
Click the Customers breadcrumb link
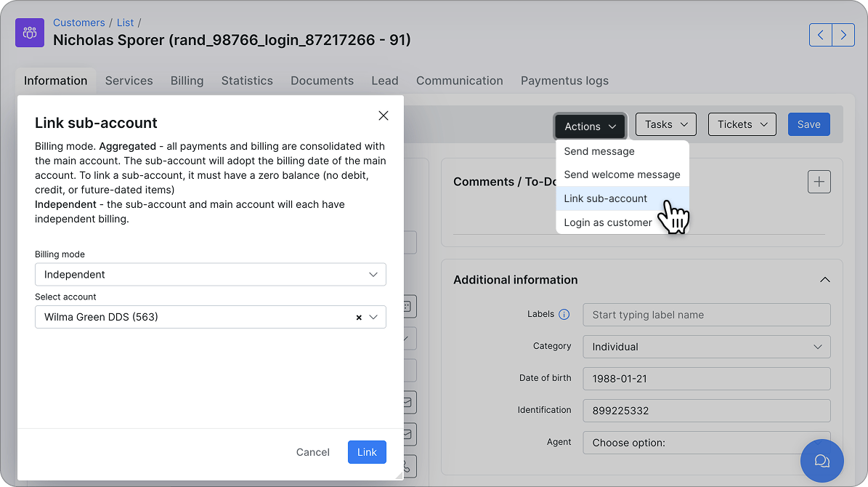78,23
